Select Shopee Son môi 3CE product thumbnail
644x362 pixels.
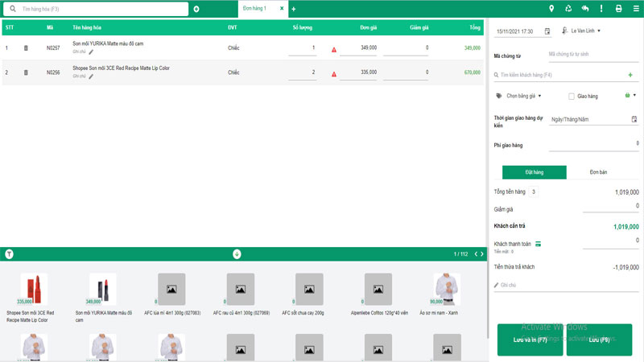tap(34, 289)
